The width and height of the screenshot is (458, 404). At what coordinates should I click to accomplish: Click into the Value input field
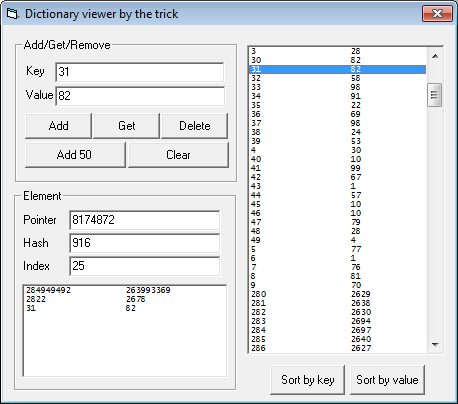pyautogui.click(x=140, y=96)
